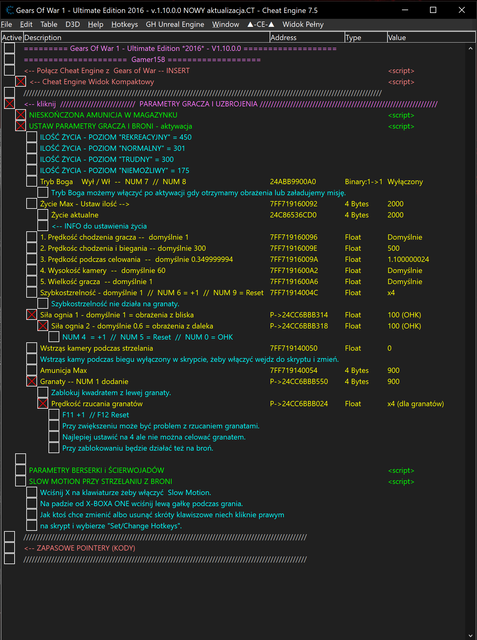The height and width of the screenshot is (640, 477).
Task: Toggle checkbox for Prędkość chodzenia i biegania
Action: click(31, 248)
